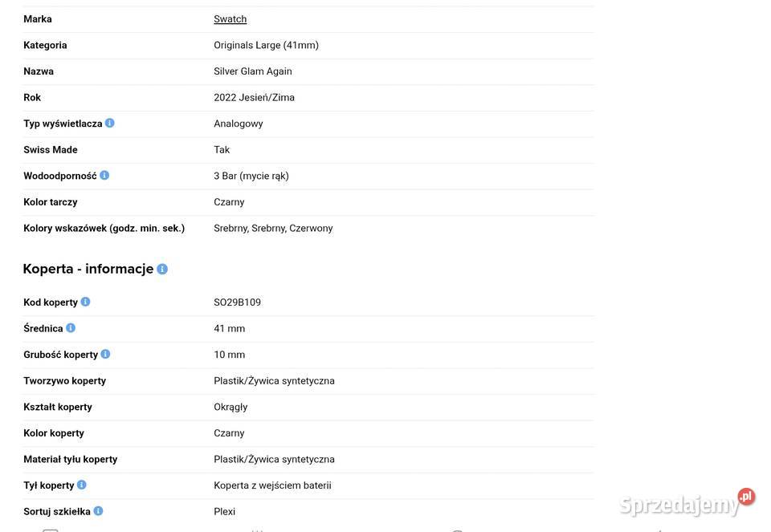
Task: Click the Plexi glass type value
Action: (224, 511)
